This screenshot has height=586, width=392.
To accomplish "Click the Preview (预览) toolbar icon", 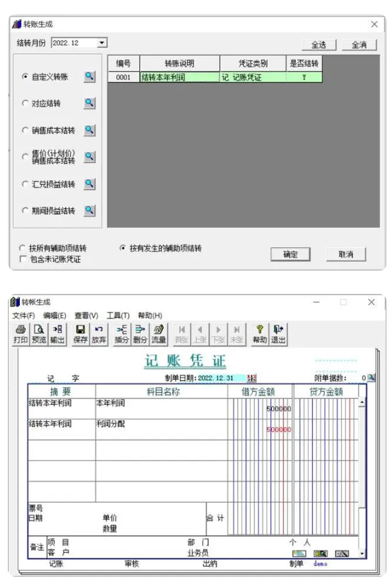I will point(39,334).
